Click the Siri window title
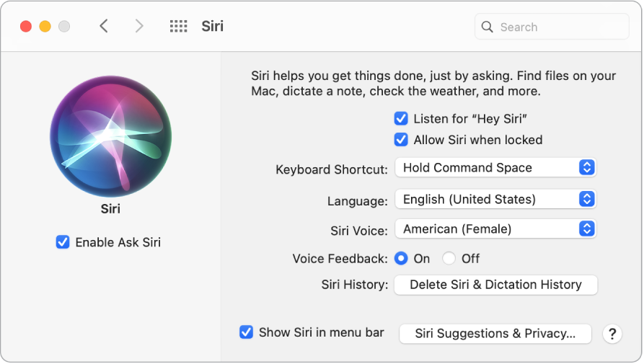 (212, 26)
